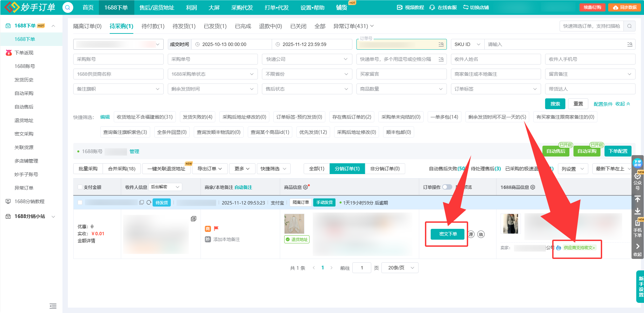Image resolution: width=644 pixels, height=313 pixels.
Task: Open the 商品信息 column gear settings icon
Action: pyautogui.click(x=305, y=187)
